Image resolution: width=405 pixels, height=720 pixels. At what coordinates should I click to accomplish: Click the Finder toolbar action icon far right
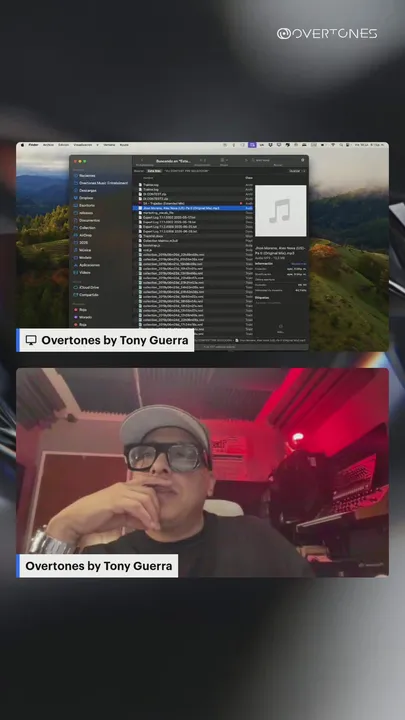303,160
